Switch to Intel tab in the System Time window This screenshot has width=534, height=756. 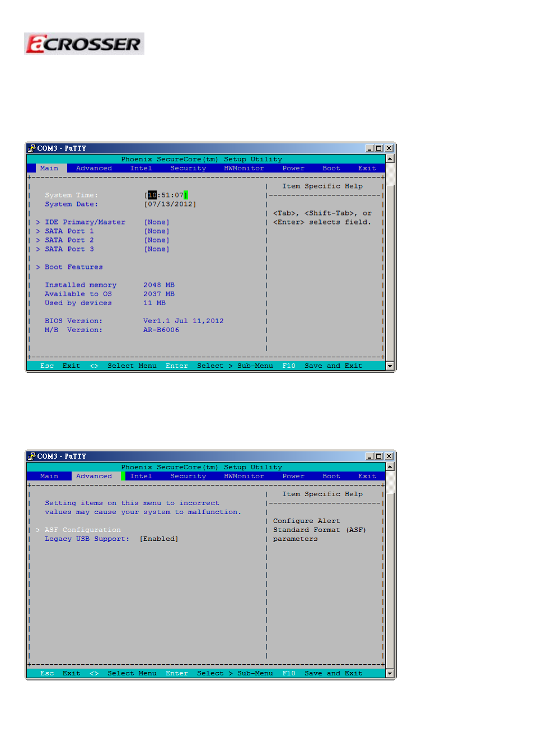coord(141,168)
